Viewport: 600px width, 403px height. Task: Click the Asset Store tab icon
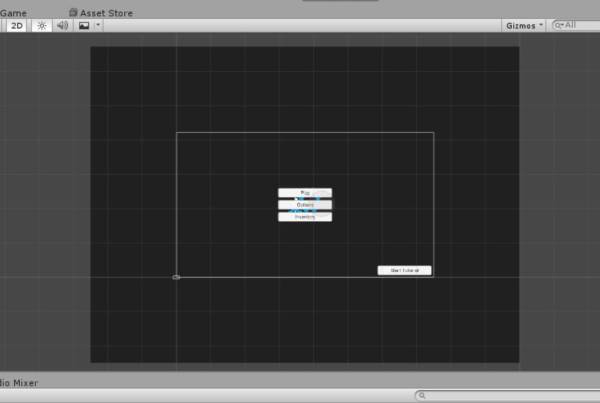point(73,13)
